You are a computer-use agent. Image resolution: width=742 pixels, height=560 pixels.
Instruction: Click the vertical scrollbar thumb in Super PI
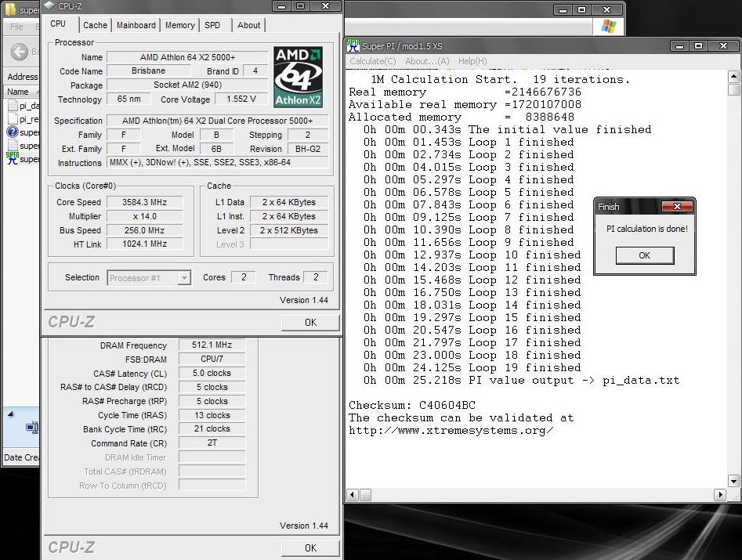(x=733, y=89)
